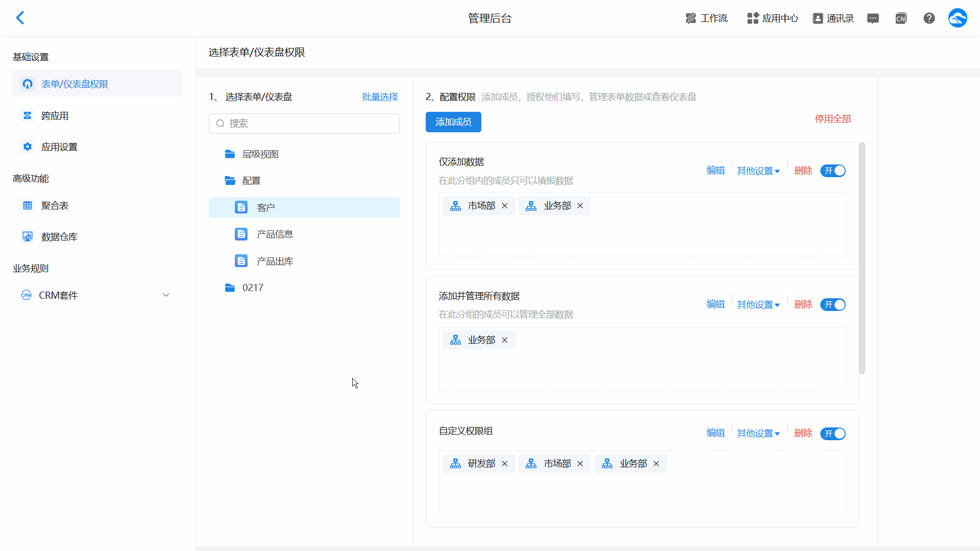Expand the CRM套件 chevron

point(166,295)
